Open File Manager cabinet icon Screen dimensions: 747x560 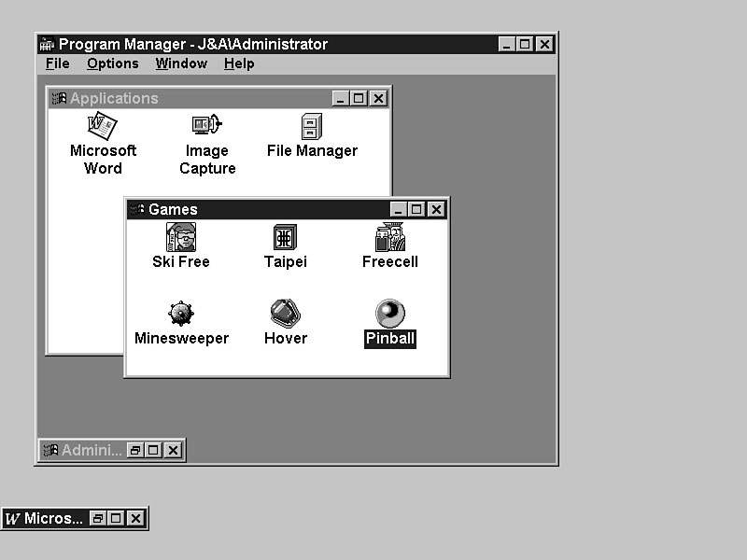point(312,126)
